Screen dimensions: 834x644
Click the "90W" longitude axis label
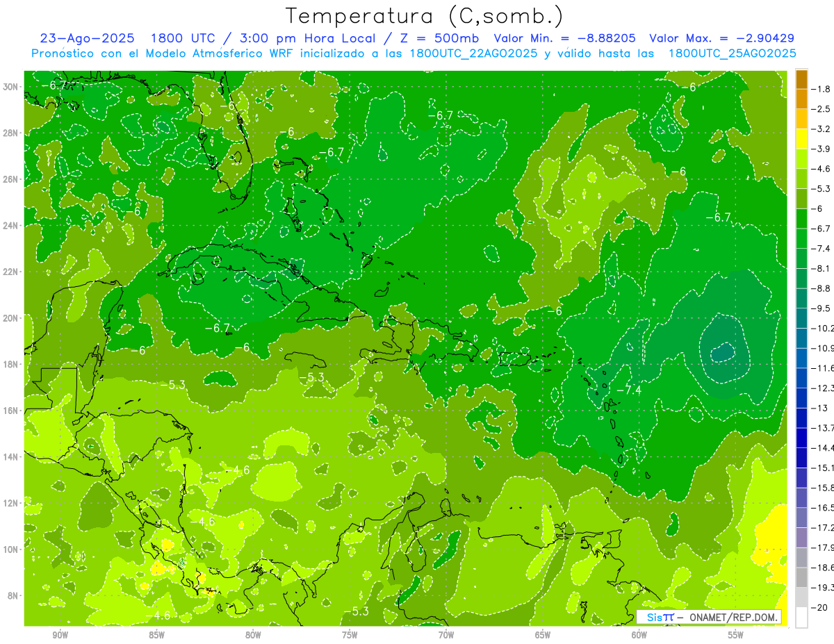60,635
